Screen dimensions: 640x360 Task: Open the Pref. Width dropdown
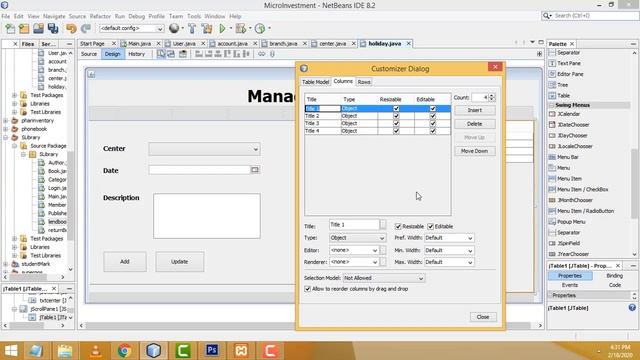click(x=449, y=238)
